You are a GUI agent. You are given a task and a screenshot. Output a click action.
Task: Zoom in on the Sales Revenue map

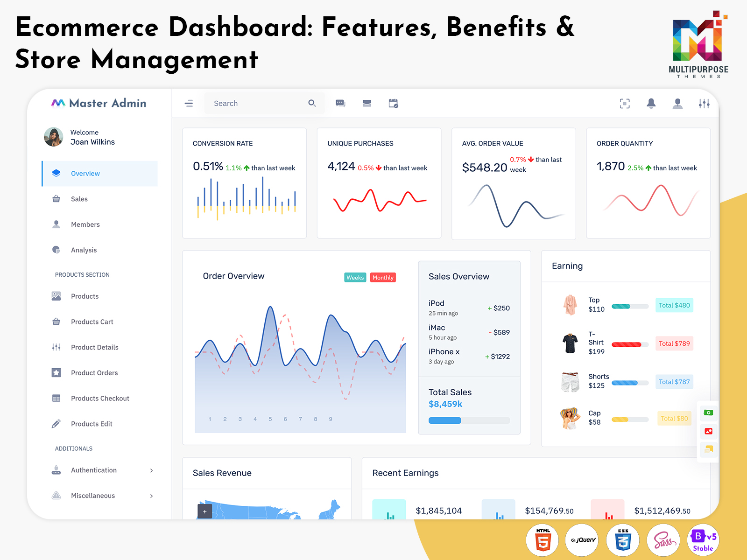click(x=205, y=511)
